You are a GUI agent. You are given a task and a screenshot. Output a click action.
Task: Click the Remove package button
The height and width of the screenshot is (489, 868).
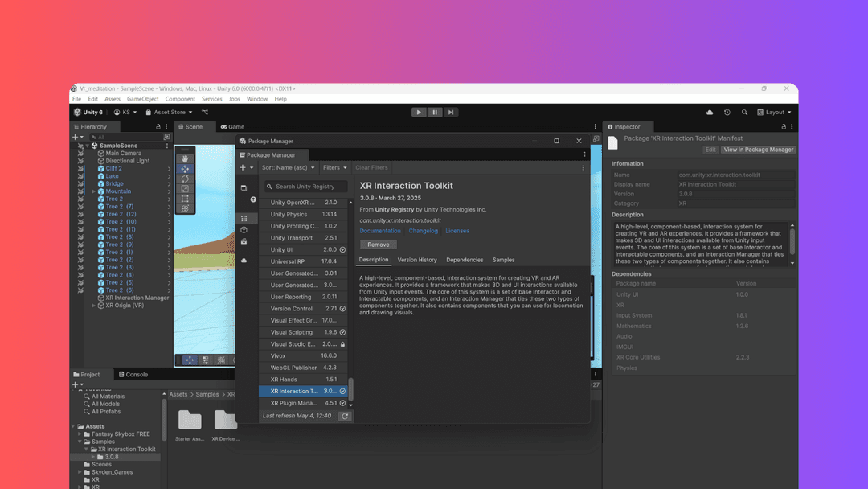tap(378, 244)
